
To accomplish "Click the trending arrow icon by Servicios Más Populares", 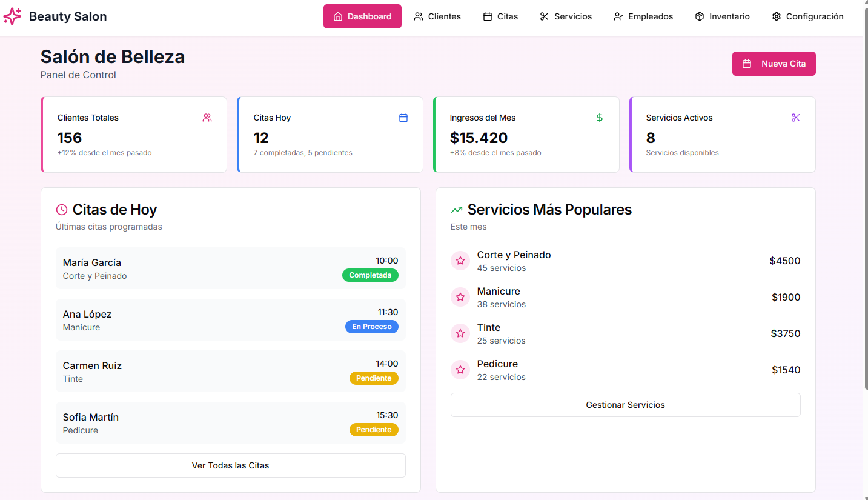I will [457, 210].
